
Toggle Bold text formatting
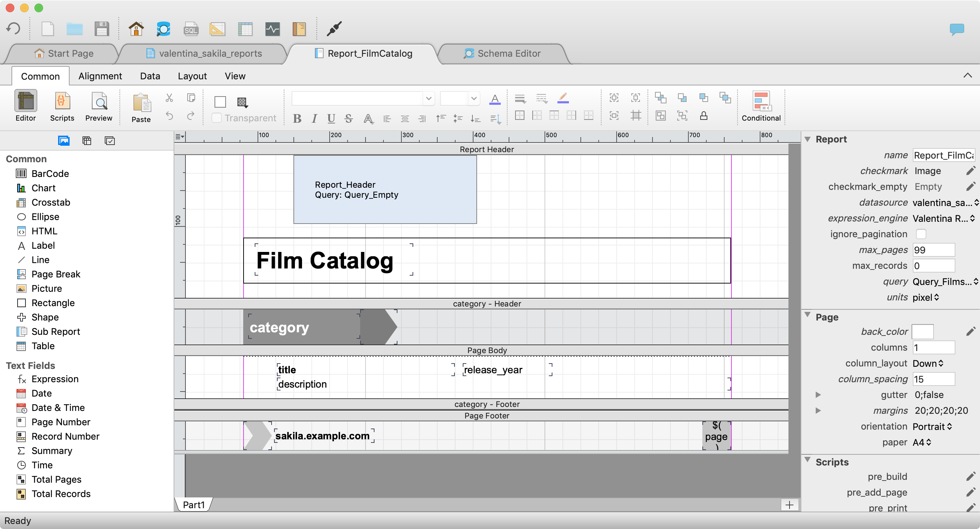click(x=297, y=118)
